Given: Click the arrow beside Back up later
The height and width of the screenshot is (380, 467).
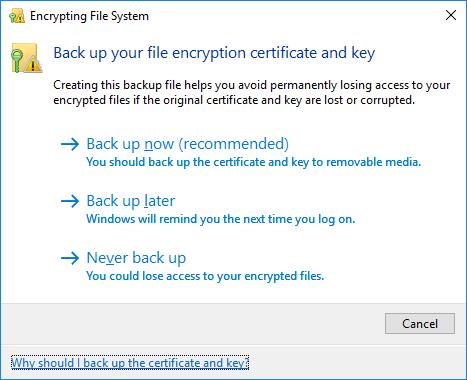Looking at the screenshot, I should (x=70, y=201).
